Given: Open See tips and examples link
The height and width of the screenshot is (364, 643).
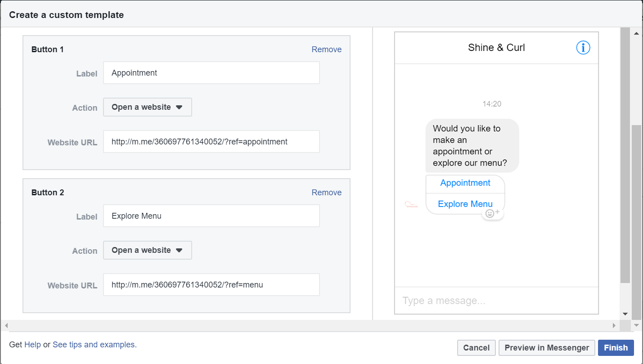Looking at the screenshot, I should 94,345.
